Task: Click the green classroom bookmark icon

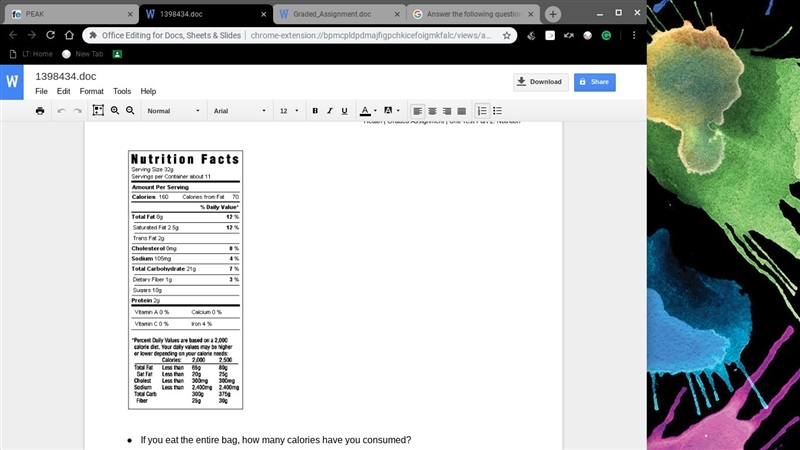Action: [117, 54]
